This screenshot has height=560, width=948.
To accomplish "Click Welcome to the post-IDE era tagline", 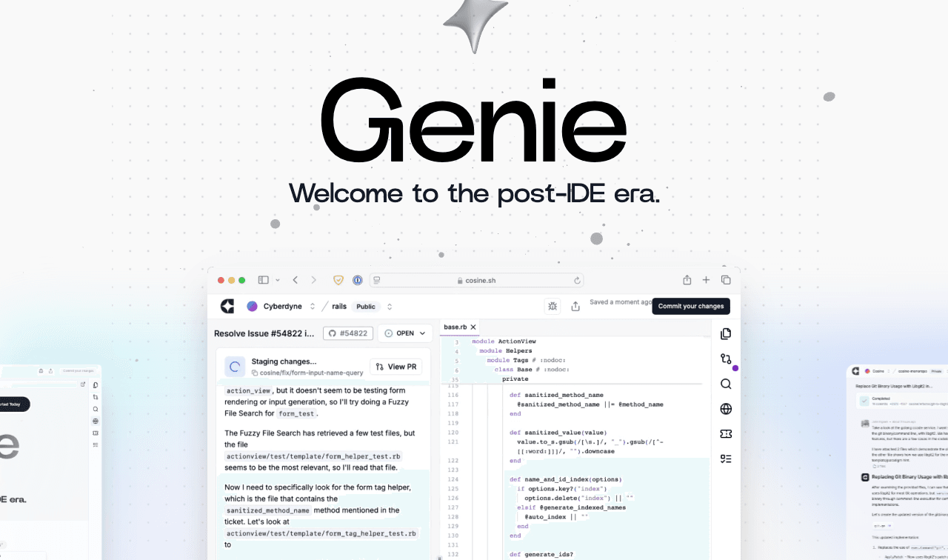I will 474,195.
